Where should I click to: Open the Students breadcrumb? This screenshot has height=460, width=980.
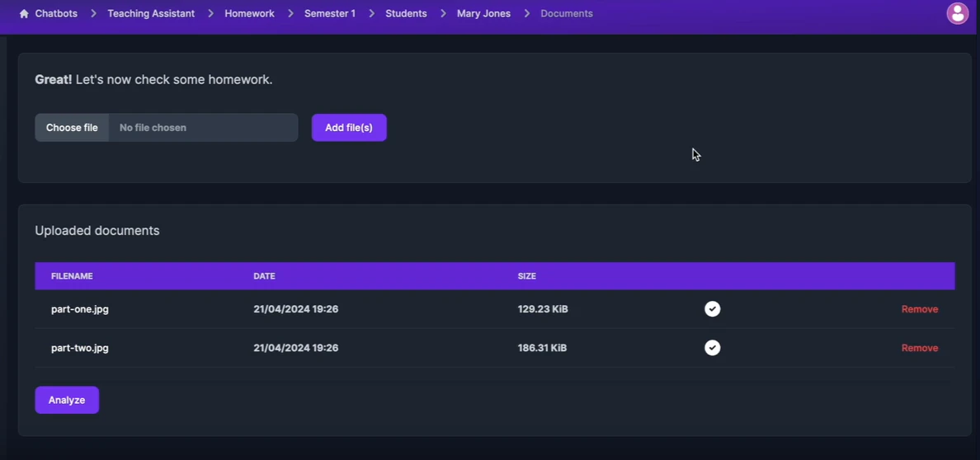406,14
